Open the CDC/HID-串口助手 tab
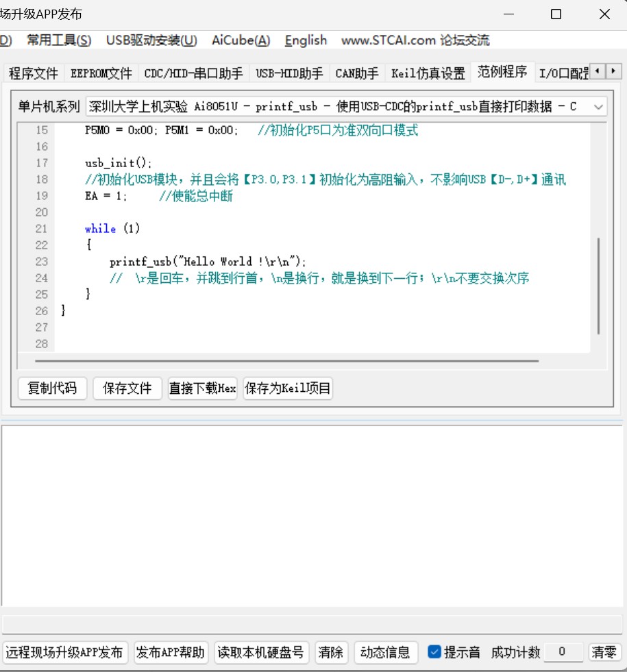Viewport: 627px width, 672px height. pyautogui.click(x=194, y=73)
